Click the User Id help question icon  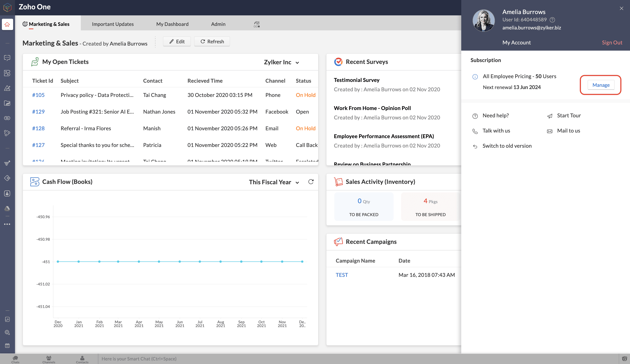(553, 19)
